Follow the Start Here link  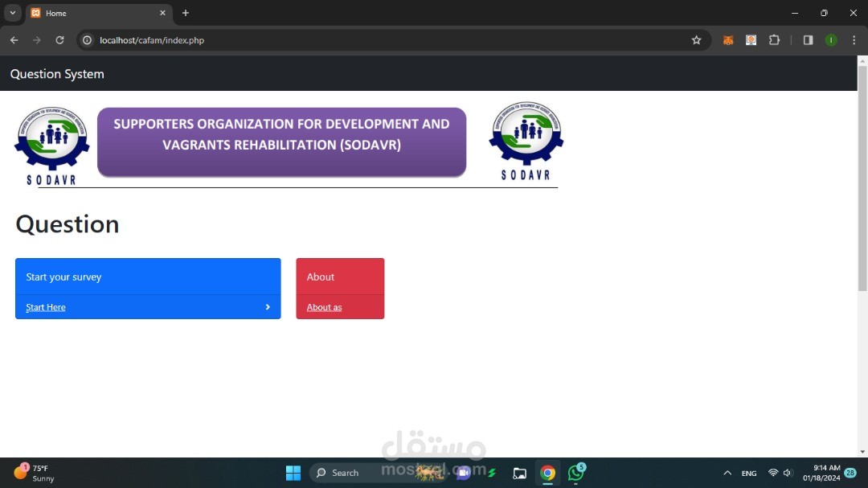coord(45,307)
